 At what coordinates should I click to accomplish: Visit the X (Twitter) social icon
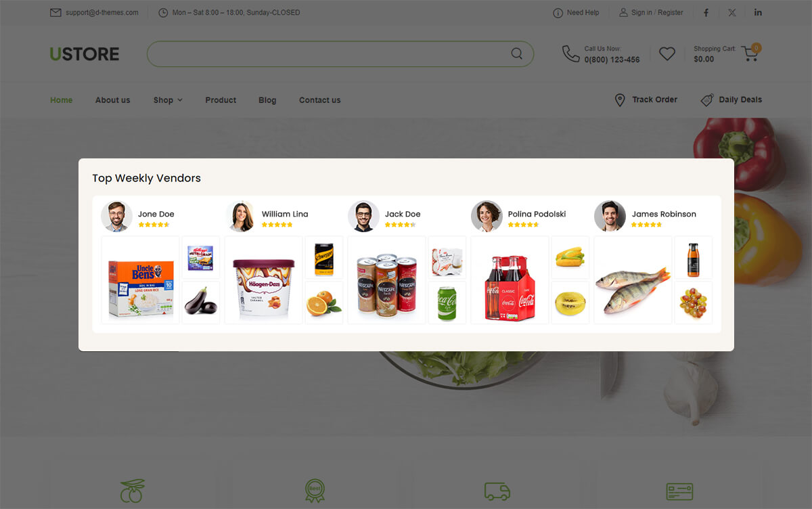[x=732, y=12]
